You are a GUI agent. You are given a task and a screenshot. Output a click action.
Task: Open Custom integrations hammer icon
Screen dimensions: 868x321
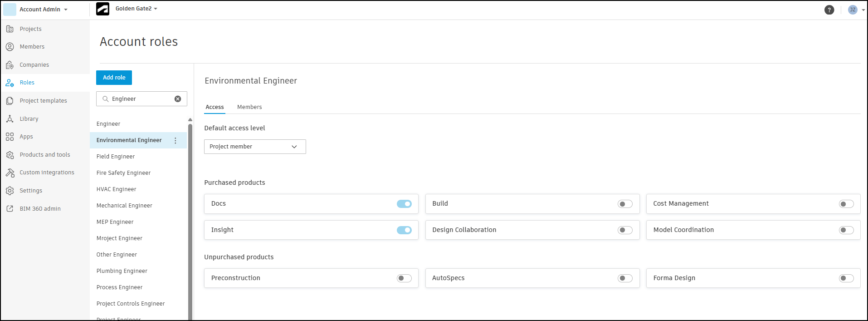(10, 173)
